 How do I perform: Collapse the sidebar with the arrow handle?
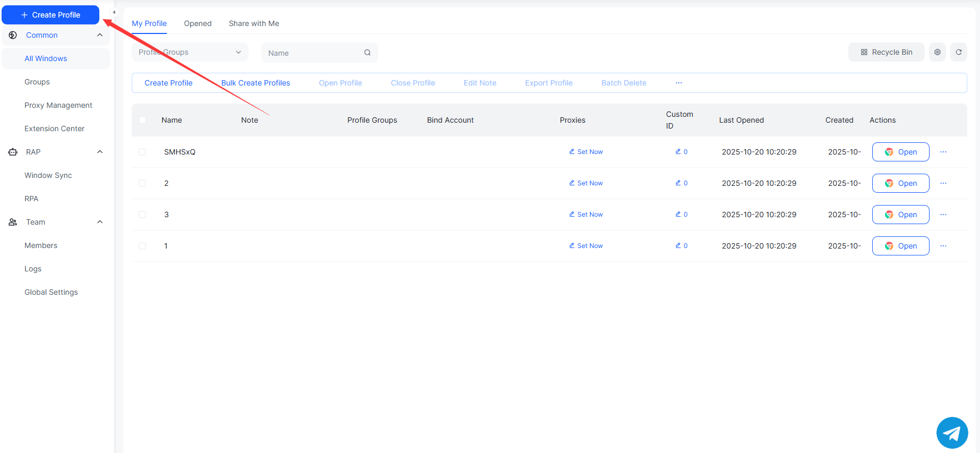click(114, 12)
